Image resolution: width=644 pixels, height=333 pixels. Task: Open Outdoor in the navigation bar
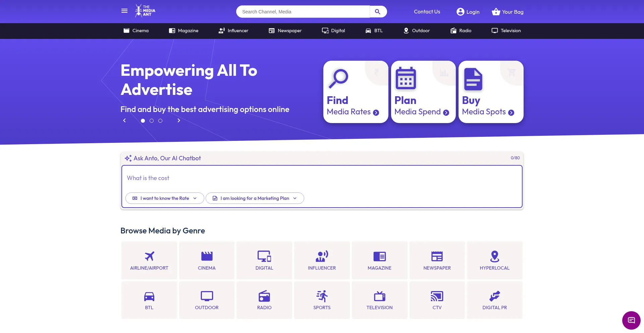point(416,31)
